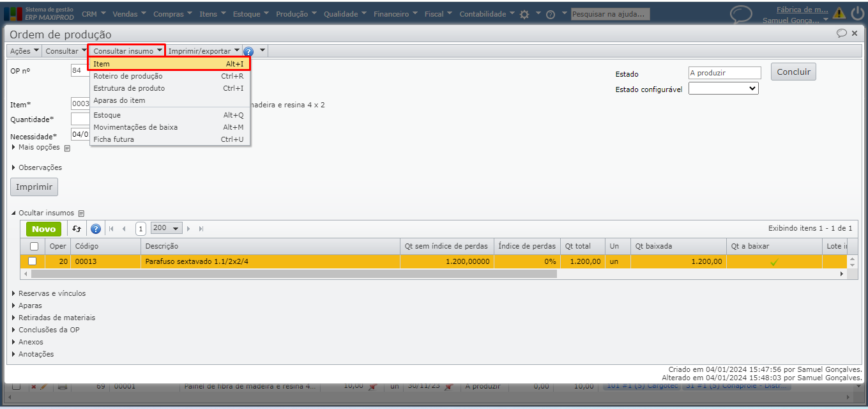Image resolution: width=868 pixels, height=409 pixels.
Task: Select Ficha futura menu entry
Action: click(169, 139)
